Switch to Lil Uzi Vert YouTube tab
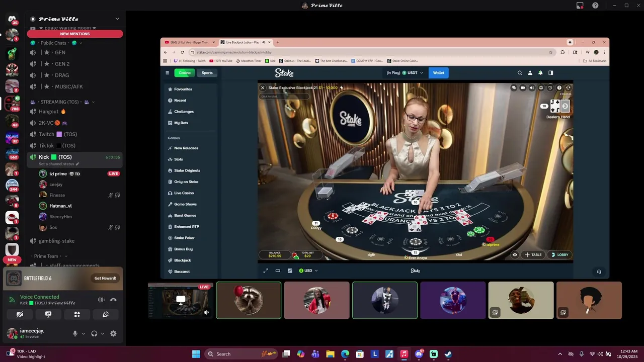The height and width of the screenshot is (362, 644). coord(189,42)
